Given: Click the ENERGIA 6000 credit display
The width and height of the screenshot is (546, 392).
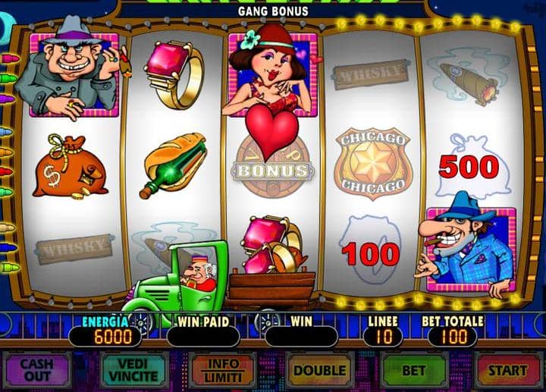Looking at the screenshot, I should tap(106, 331).
